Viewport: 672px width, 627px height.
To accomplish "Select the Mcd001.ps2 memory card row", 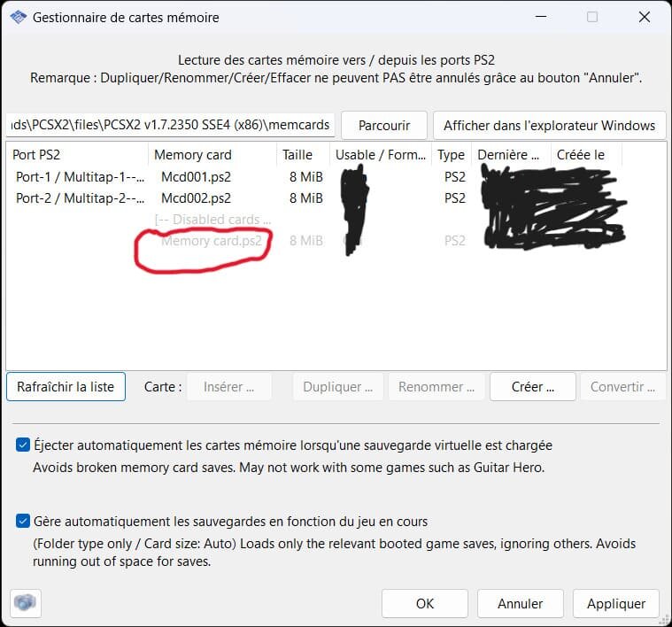I will [x=196, y=177].
